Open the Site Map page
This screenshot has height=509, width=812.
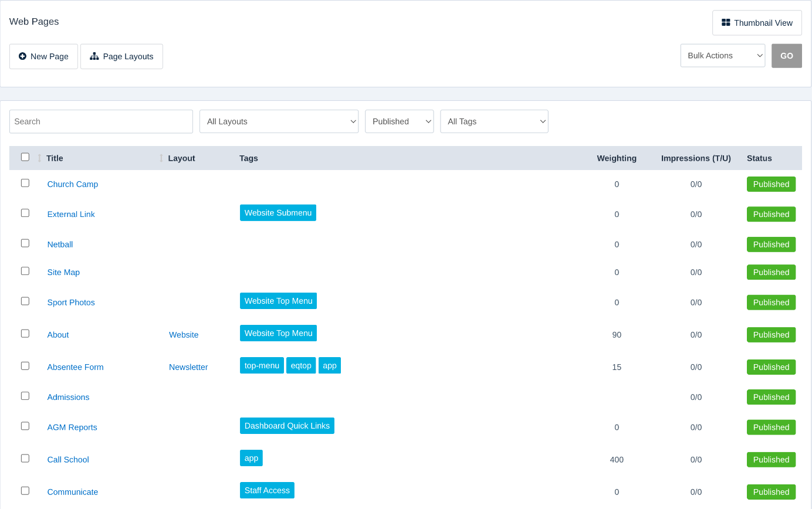[63, 272]
